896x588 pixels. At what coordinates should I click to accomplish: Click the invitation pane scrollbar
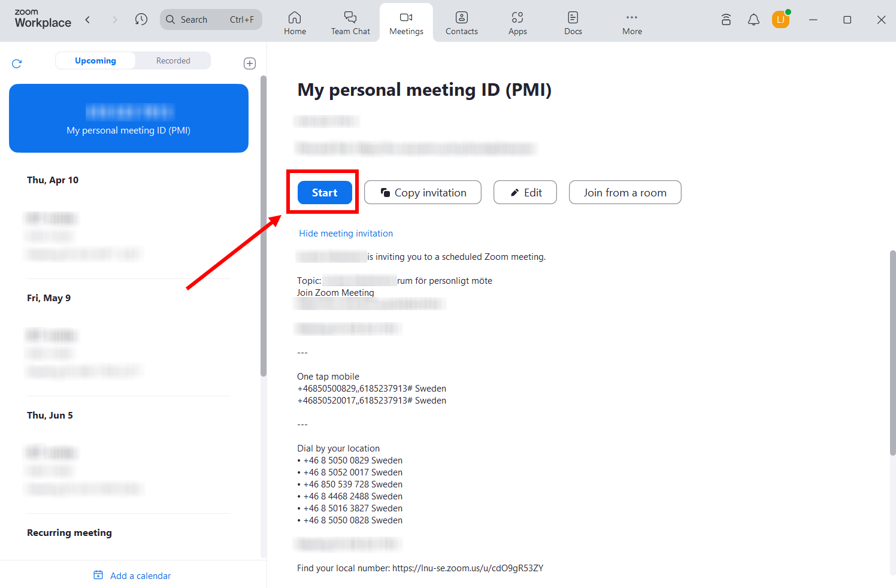tap(892, 353)
